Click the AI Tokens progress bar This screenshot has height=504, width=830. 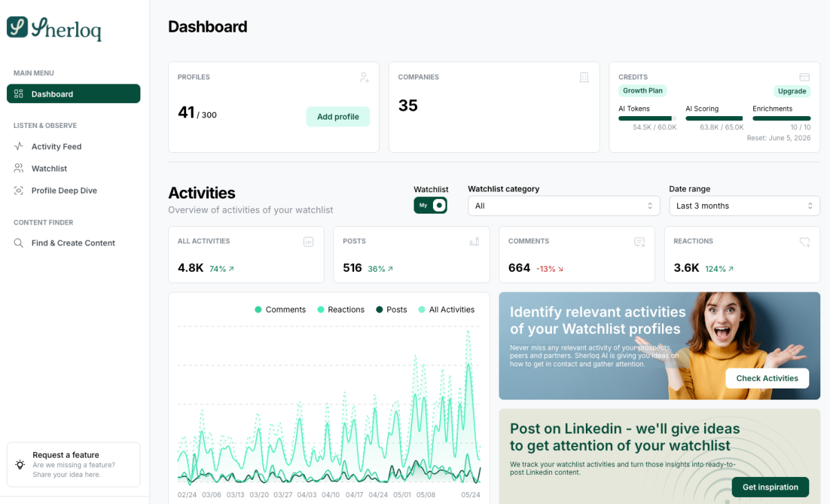point(647,118)
